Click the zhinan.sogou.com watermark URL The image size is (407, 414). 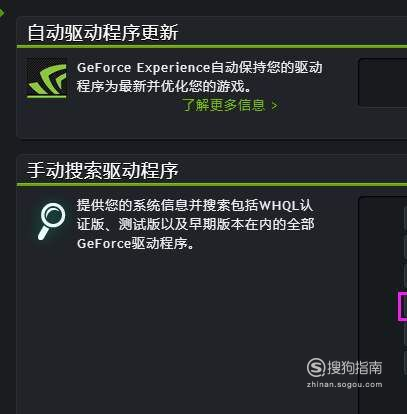point(344,384)
